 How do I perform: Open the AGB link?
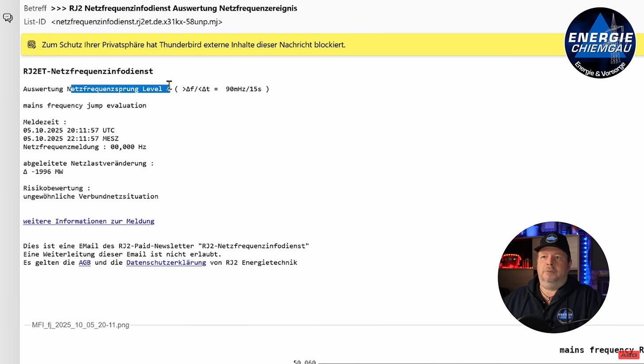click(84, 263)
